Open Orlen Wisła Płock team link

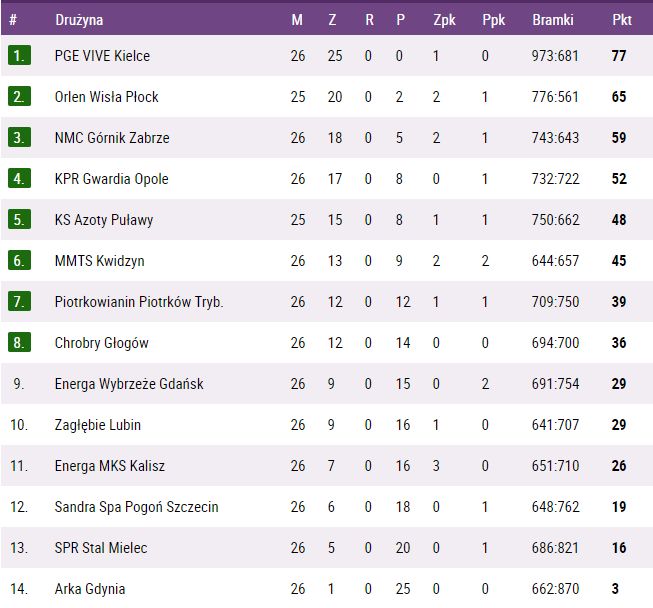pyautogui.click(x=106, y=97)
